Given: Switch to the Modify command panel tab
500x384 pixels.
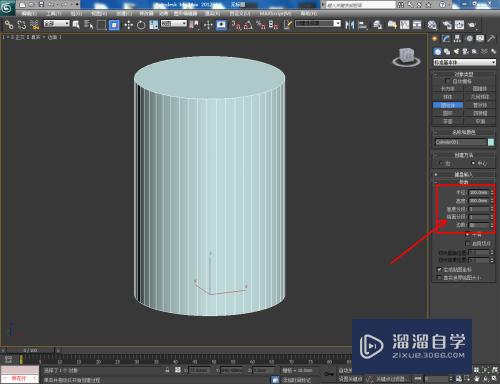Looking at the screenshot, I should click(446, 39).
